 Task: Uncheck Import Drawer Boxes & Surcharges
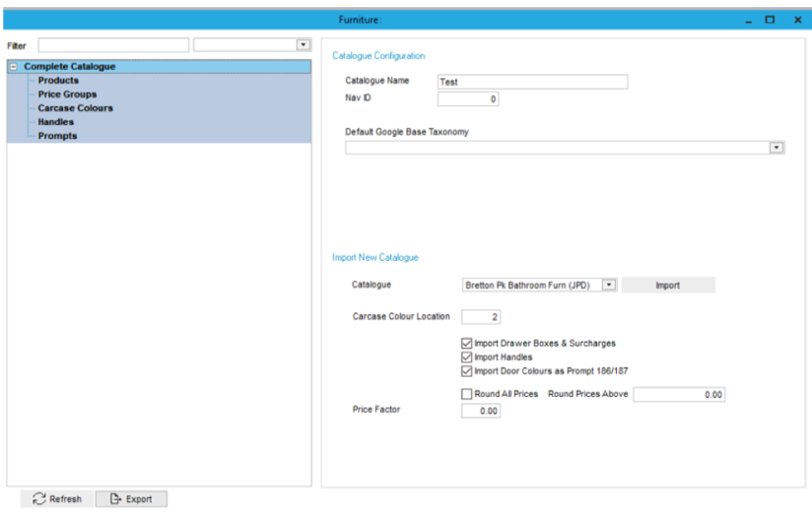pyautogui.click(x=466, y=344)
